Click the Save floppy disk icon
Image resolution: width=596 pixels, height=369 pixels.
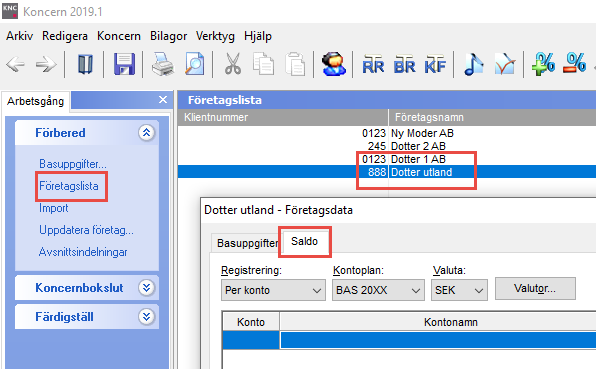124,64
